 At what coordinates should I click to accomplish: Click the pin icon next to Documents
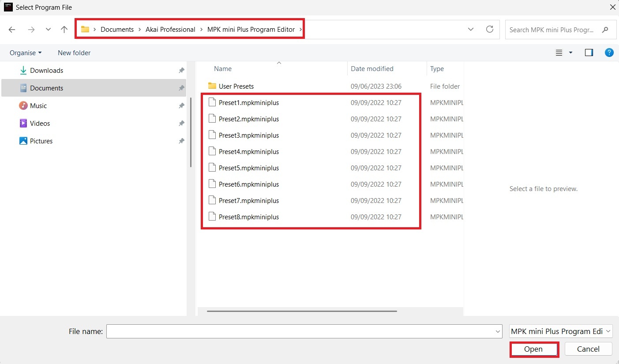(x=181, y=88)
